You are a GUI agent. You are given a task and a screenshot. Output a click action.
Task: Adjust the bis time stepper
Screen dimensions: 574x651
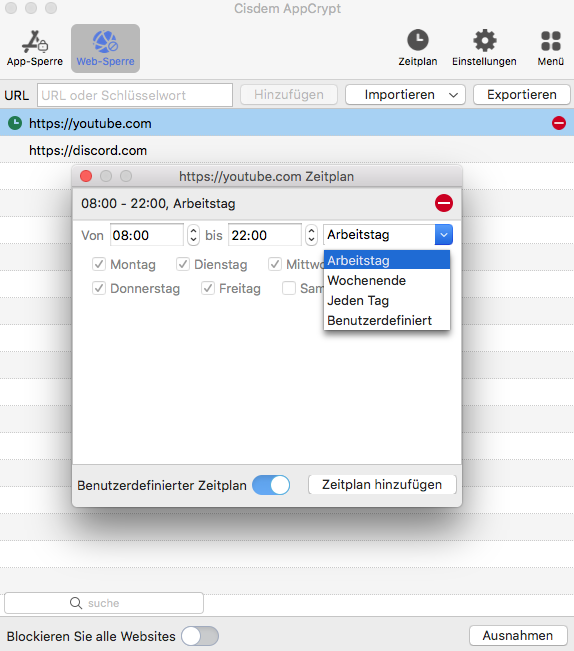311,235
